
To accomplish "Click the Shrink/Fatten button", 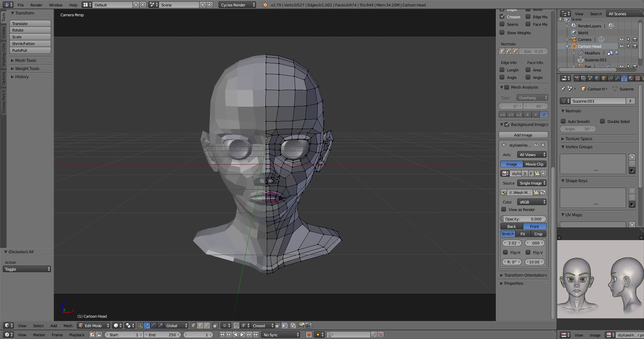I will tap(30, 44).
